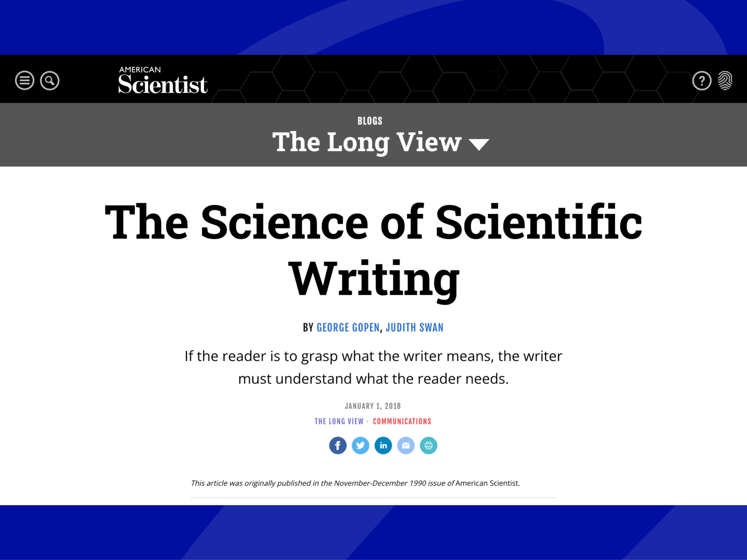Select the article title text

click(373, 243)
